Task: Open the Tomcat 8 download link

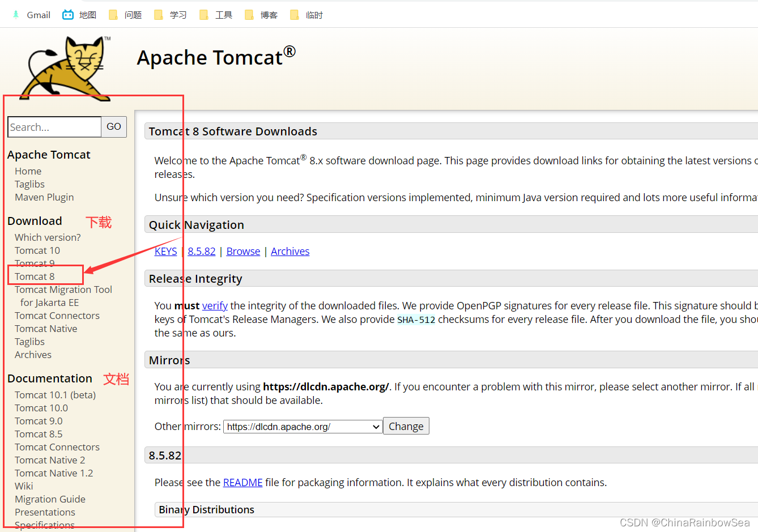Action: 35,276
